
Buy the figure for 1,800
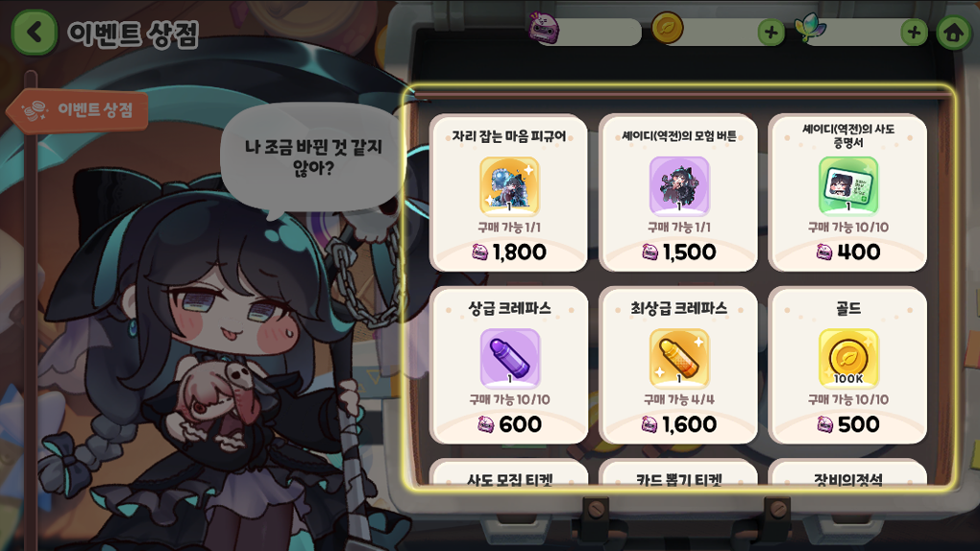tap(509, 252)
